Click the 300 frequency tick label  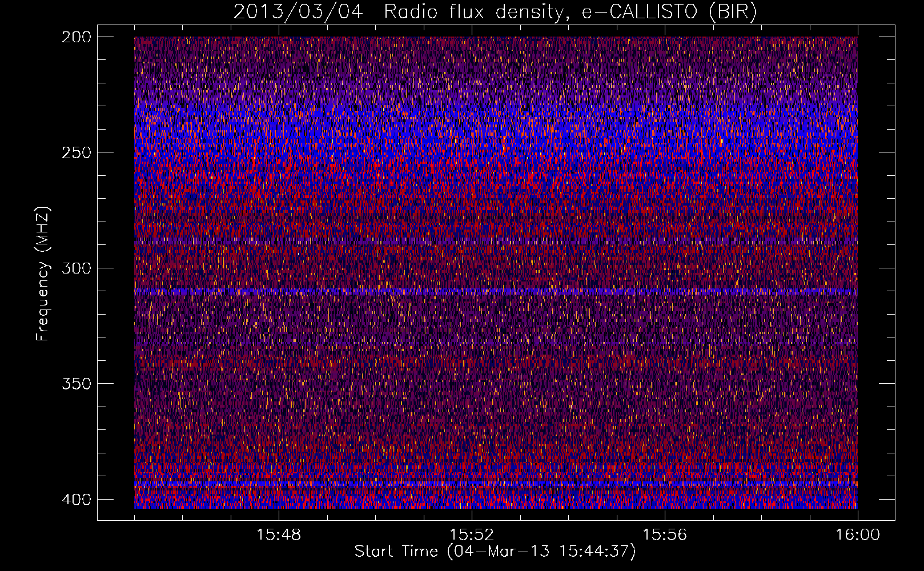click(76, 268)
